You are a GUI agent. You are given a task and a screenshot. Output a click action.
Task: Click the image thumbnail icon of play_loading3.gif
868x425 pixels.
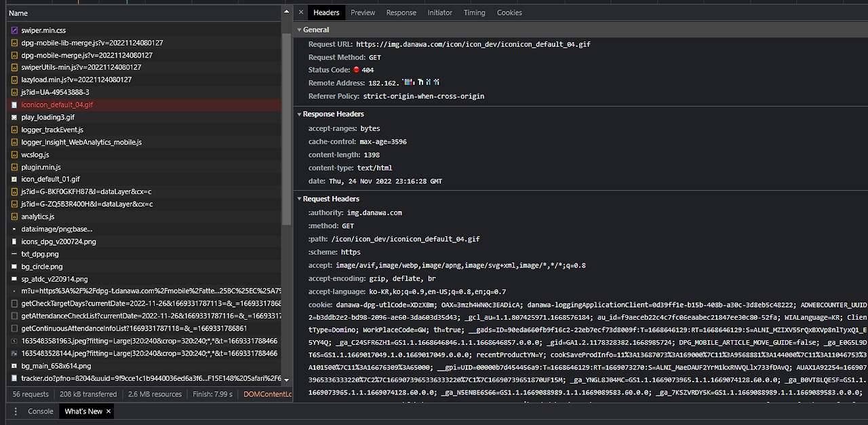point(14,117)
